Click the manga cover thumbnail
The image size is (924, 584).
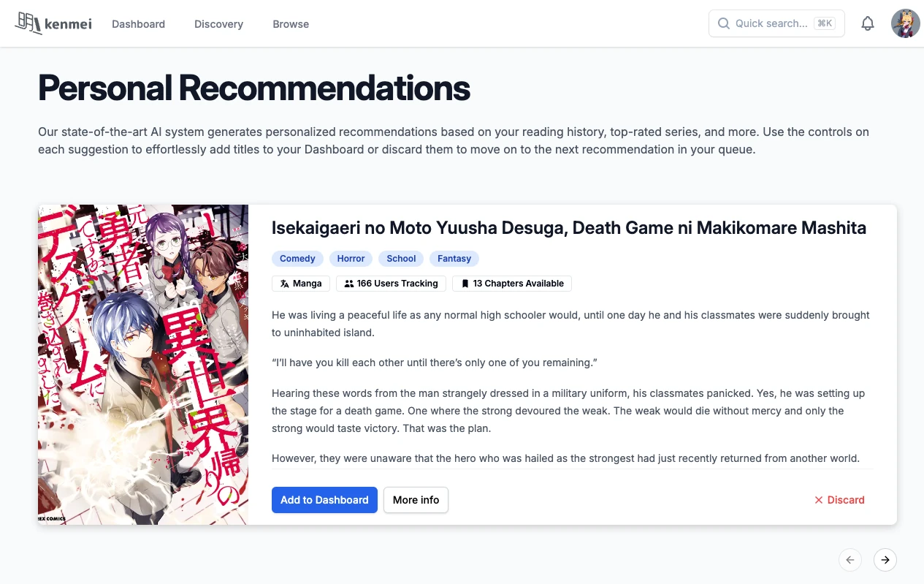point(143,365)
